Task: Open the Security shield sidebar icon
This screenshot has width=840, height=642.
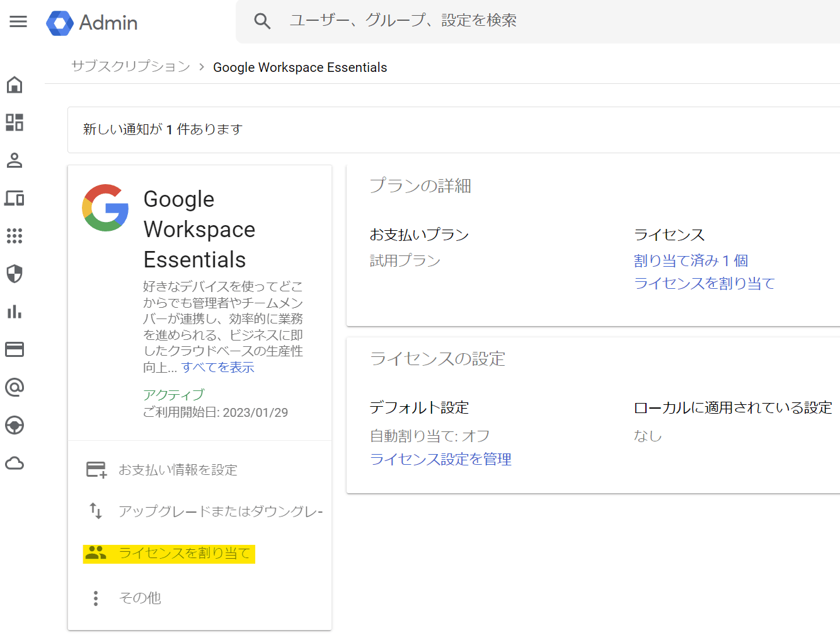Action: [x=14, y=274]
